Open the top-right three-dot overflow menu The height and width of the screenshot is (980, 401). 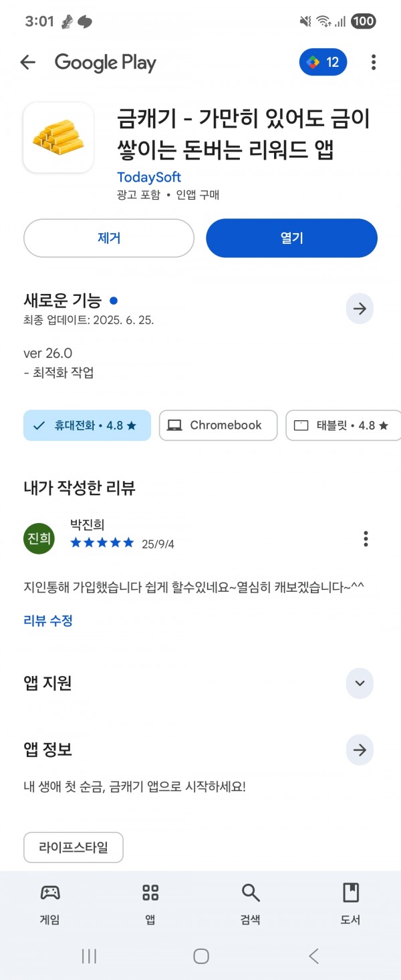click(373, 63)
